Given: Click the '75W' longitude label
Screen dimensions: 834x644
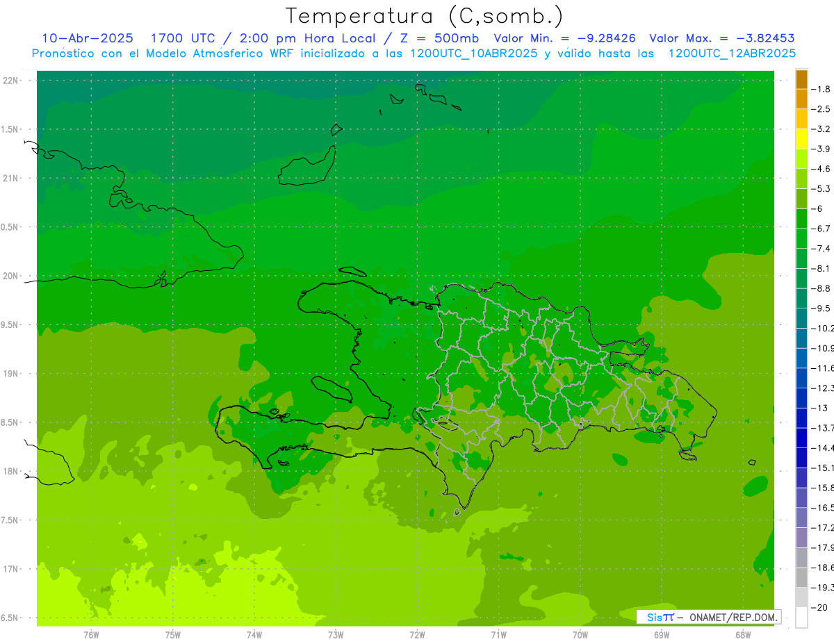Looking at the screenshot, I should coord(173,634).
